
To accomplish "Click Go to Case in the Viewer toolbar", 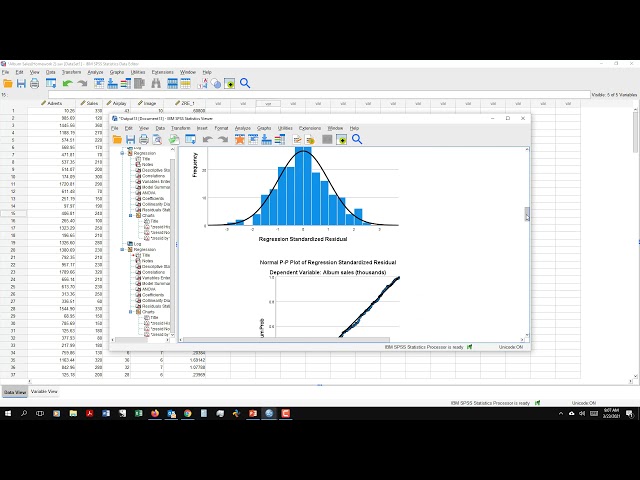I will pos(253,140).
